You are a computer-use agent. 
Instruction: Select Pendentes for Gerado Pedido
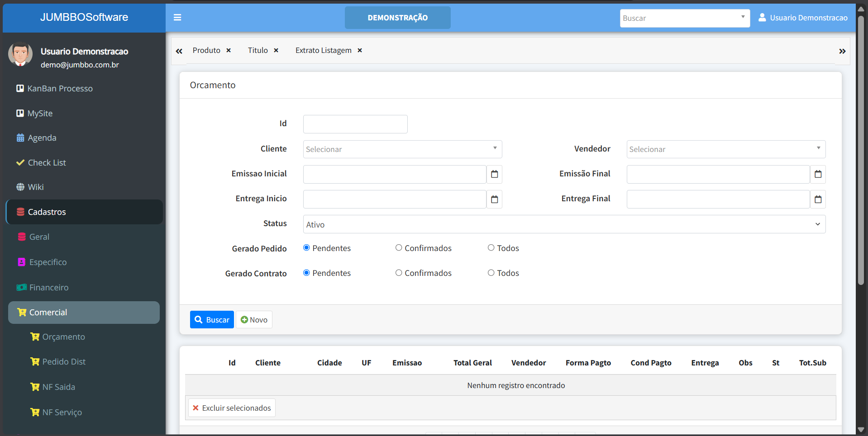pos(306,247)
